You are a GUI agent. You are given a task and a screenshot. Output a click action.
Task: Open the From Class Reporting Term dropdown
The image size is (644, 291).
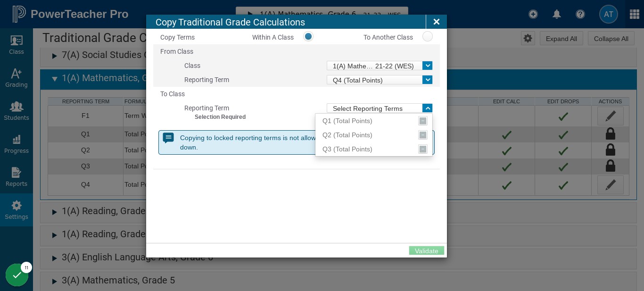(380, 80)
